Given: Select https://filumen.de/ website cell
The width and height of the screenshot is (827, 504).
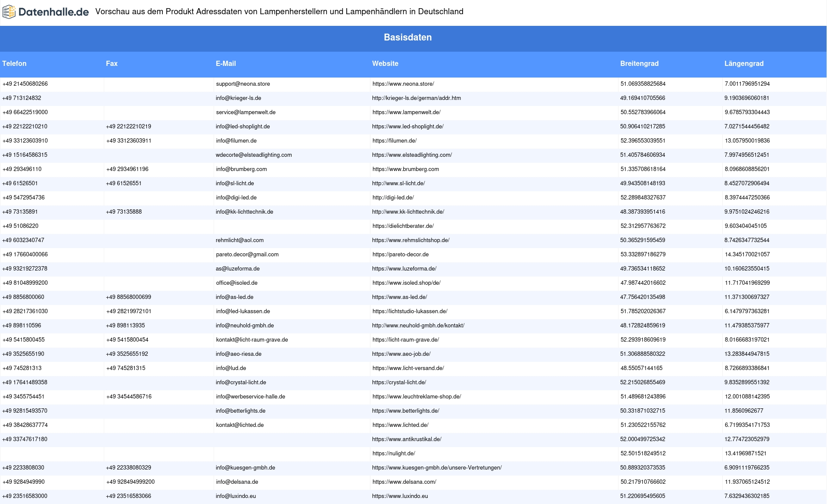Looking at the screenshot, I should (395, 141).
